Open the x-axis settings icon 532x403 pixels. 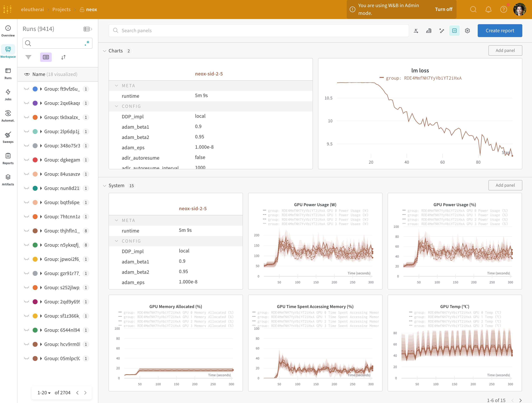(416, 31)
